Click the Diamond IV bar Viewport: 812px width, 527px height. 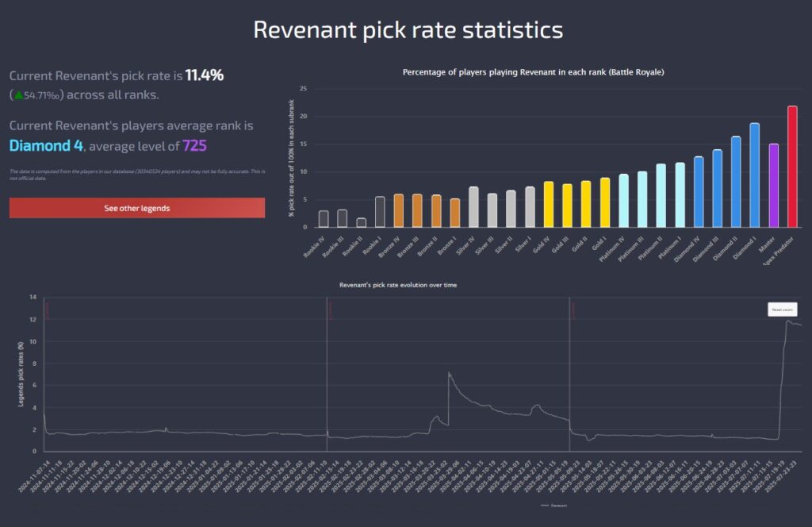point(699,192)
